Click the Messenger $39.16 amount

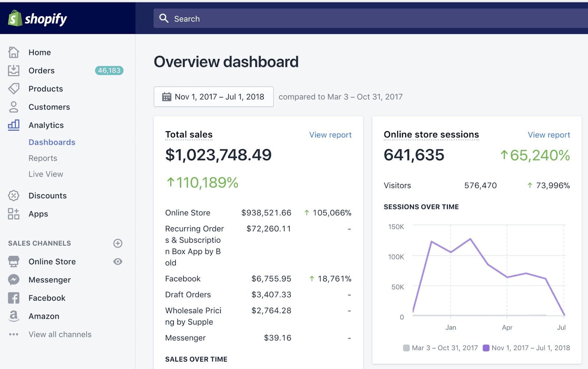point(277,338)
